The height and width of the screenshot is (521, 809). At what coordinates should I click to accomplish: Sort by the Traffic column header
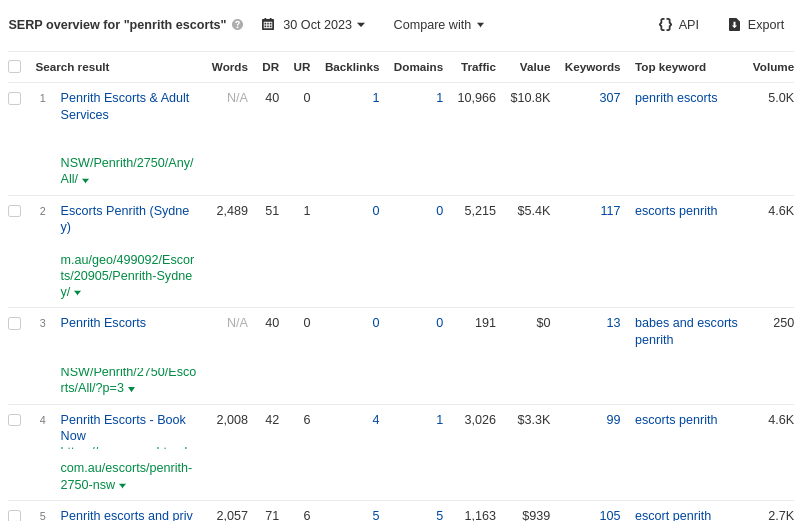478,67
